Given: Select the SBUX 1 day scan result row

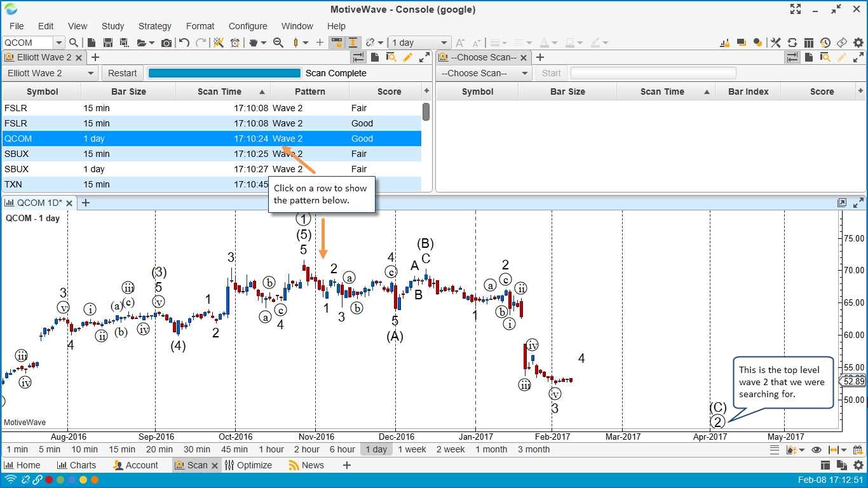Looking at the screenshot, I should click(212, 169).
